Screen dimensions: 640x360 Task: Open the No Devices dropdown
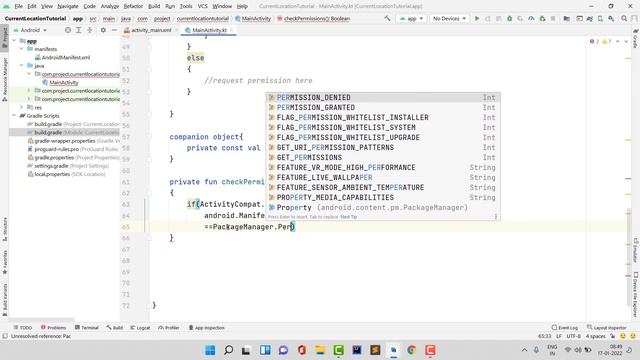tap(449, 18)
